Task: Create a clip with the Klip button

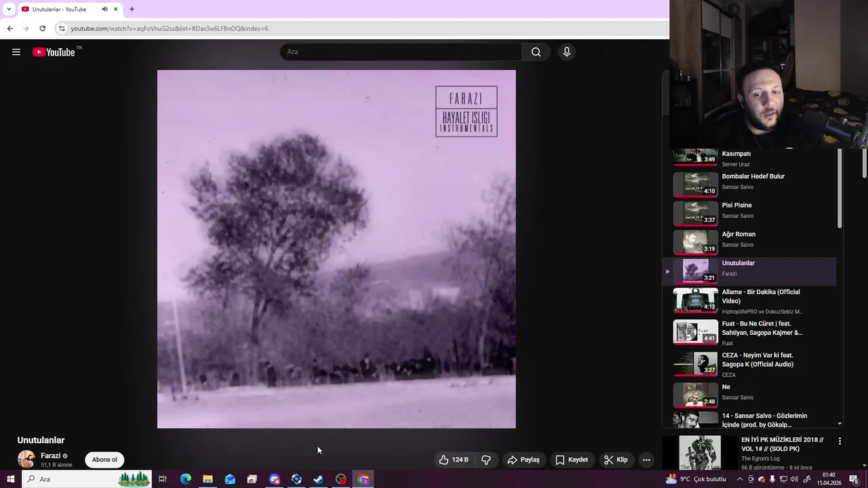Action: coord(616,460)
